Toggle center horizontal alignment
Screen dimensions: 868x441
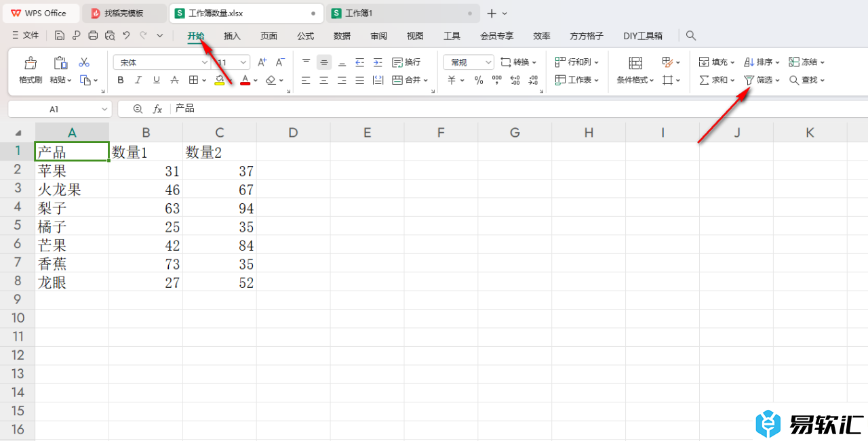(324, 80)
